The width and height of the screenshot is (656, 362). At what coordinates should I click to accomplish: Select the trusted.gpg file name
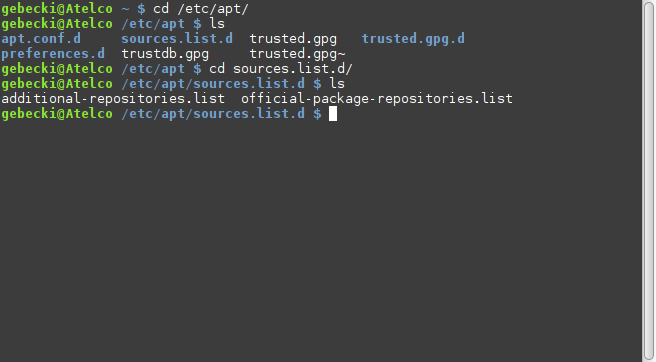[293, 39]
